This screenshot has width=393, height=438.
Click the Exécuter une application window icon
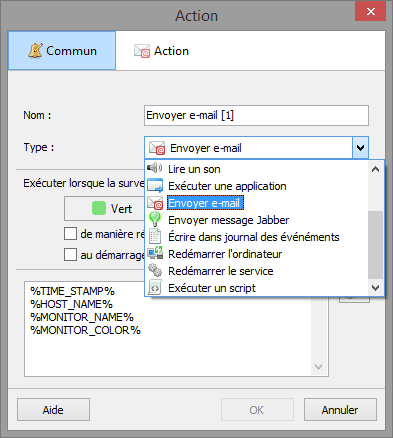click(x=155, y=185)
